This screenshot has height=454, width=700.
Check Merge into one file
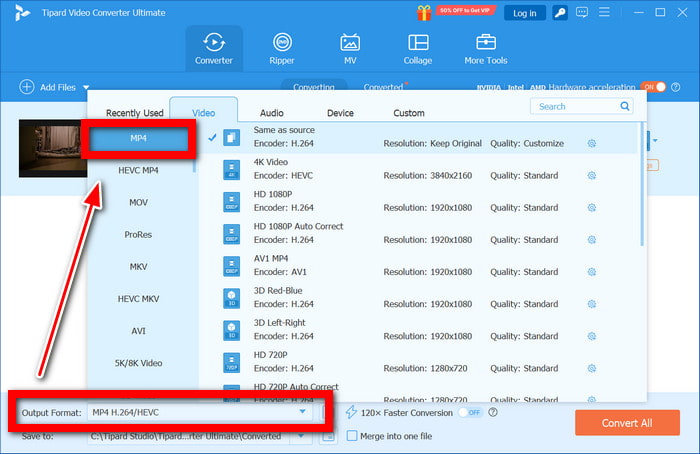[x=352, y=436]
